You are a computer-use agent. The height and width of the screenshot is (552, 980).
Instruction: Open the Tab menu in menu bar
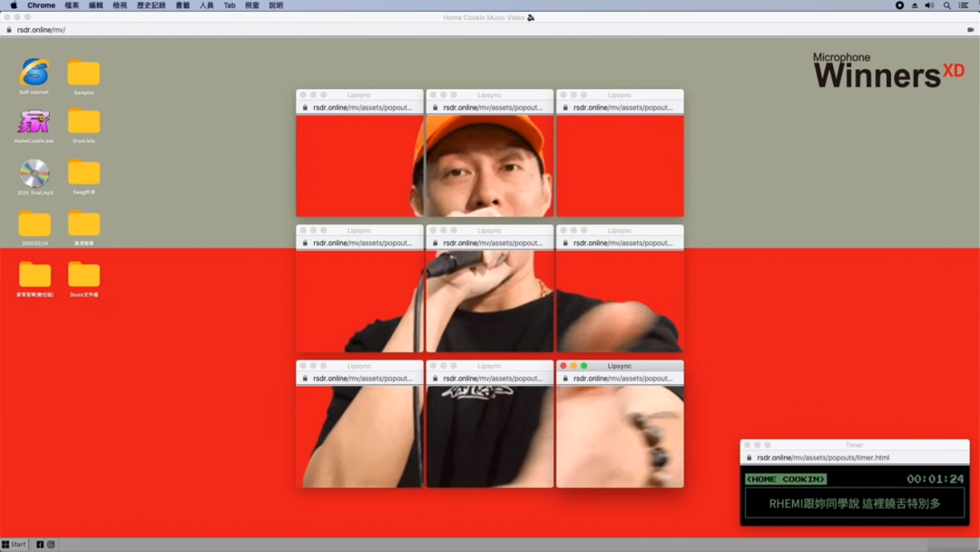230,5
